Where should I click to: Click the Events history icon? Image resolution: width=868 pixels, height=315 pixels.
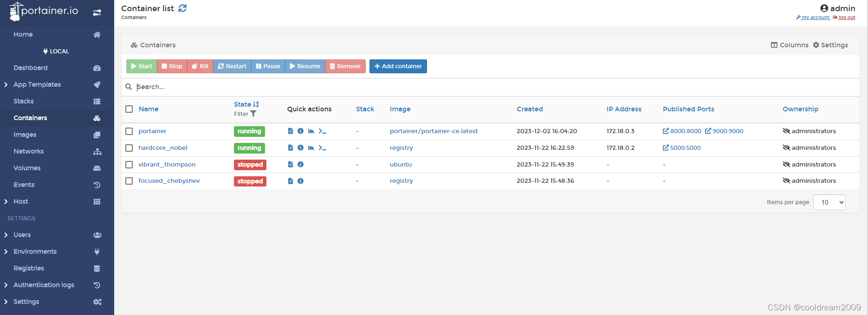[97, 185]
